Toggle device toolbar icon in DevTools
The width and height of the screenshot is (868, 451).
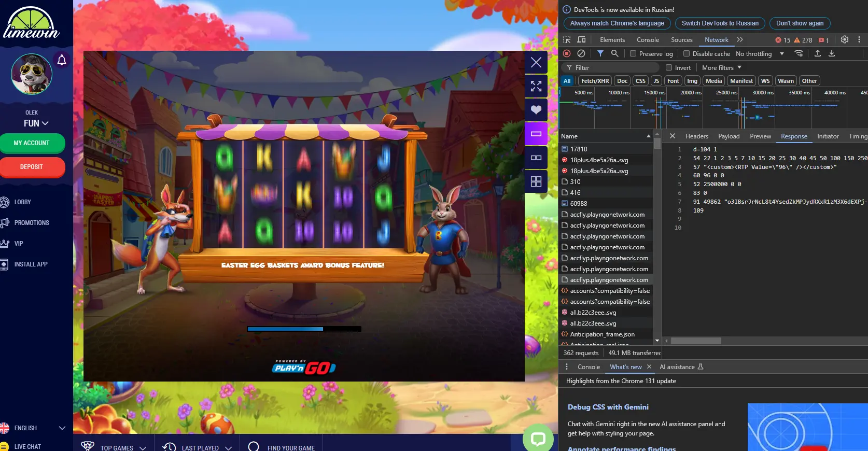pyautogui.click(x=581, y=40)
